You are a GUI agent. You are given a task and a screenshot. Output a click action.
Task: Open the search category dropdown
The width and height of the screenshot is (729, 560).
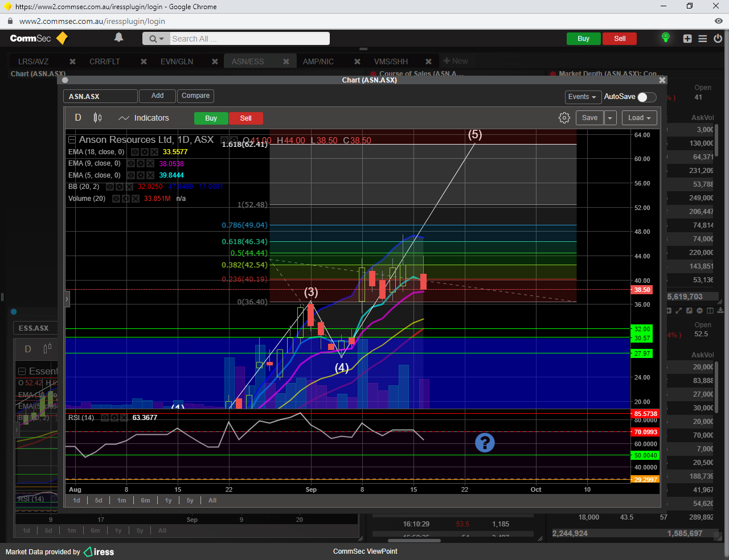click(x=156, y=39)
